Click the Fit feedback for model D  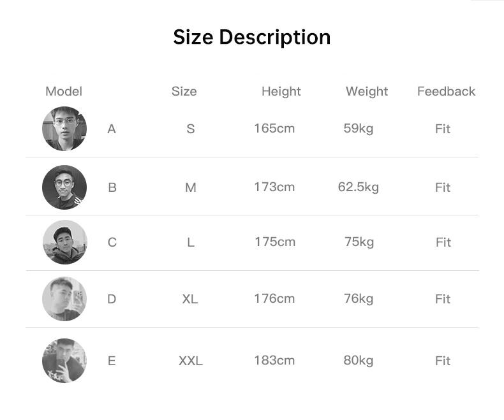(x=443, y=299)
